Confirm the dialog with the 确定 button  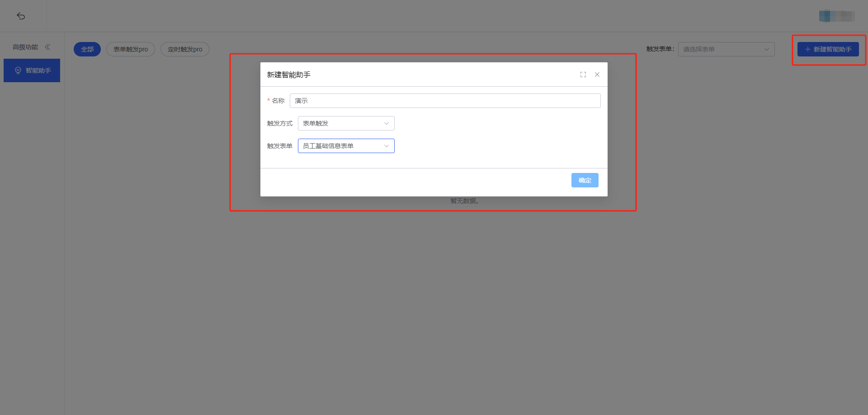[585, 180]
